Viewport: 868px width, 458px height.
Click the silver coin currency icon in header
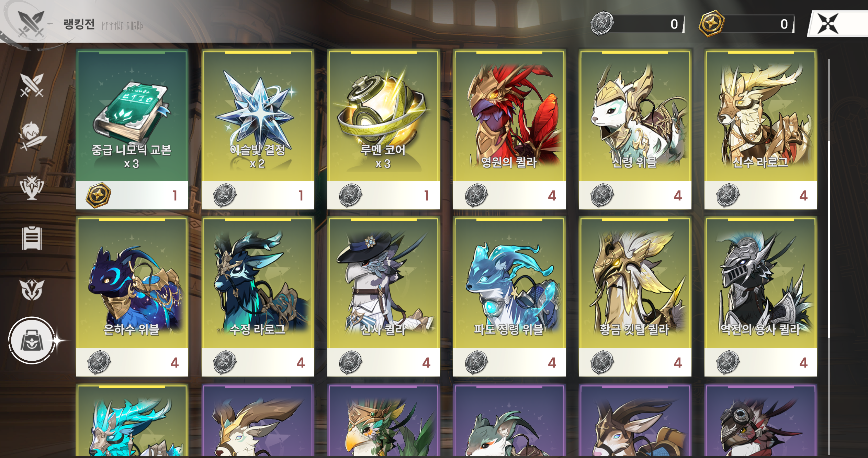point(602,23)
